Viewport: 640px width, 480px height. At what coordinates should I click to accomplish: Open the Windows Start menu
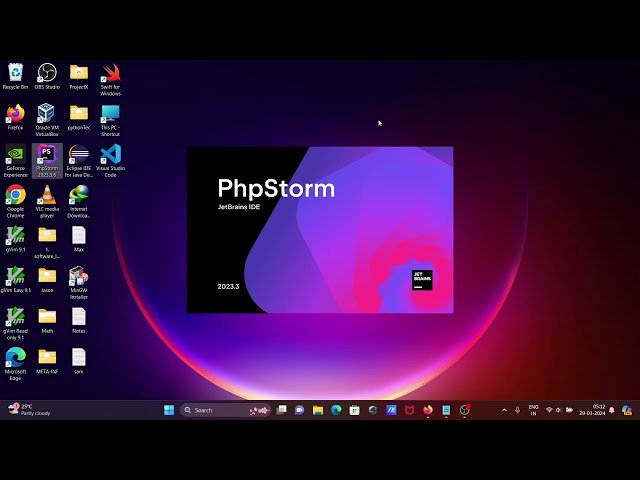click(x=169, y=410)
